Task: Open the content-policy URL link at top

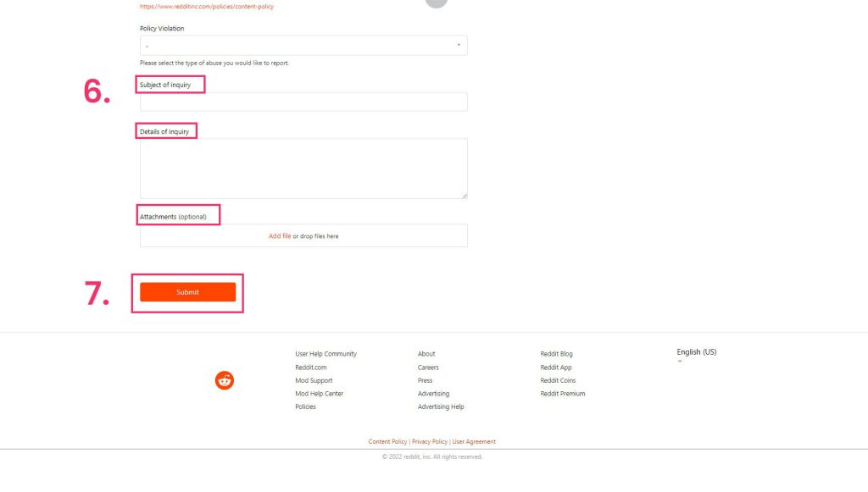Action: (x=207, y=7)
